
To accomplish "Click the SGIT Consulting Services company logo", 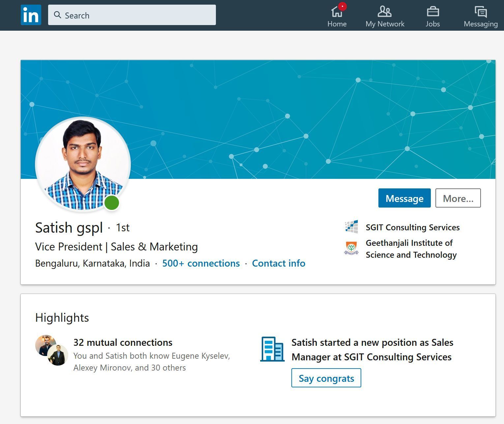I will click(x=352, y=227).
